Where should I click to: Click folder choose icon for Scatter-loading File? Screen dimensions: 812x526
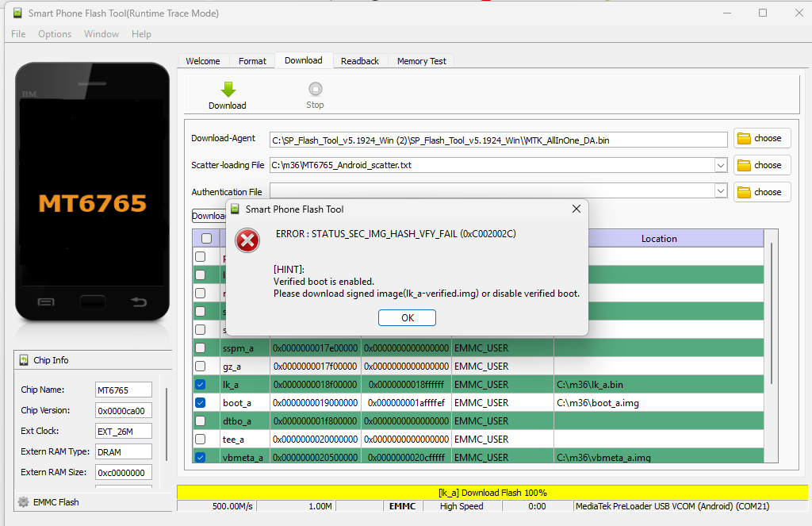tap(744, 165)
